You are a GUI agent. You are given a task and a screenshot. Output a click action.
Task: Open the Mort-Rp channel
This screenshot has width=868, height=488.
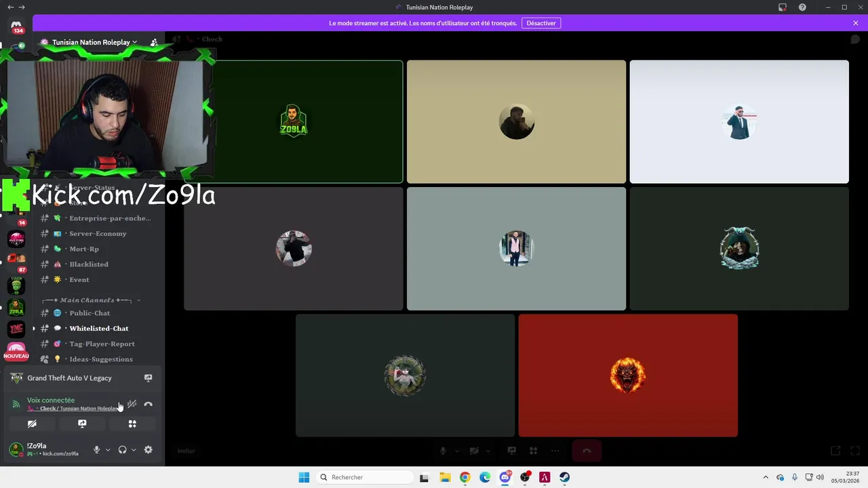tap(98, 249)
